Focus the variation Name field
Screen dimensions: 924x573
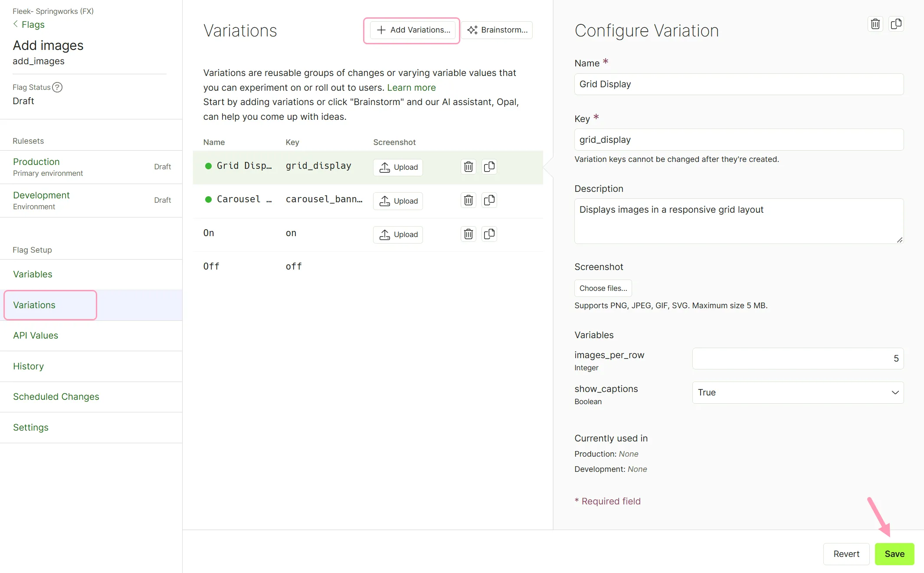pyautogui.click(x=739, y=84)
